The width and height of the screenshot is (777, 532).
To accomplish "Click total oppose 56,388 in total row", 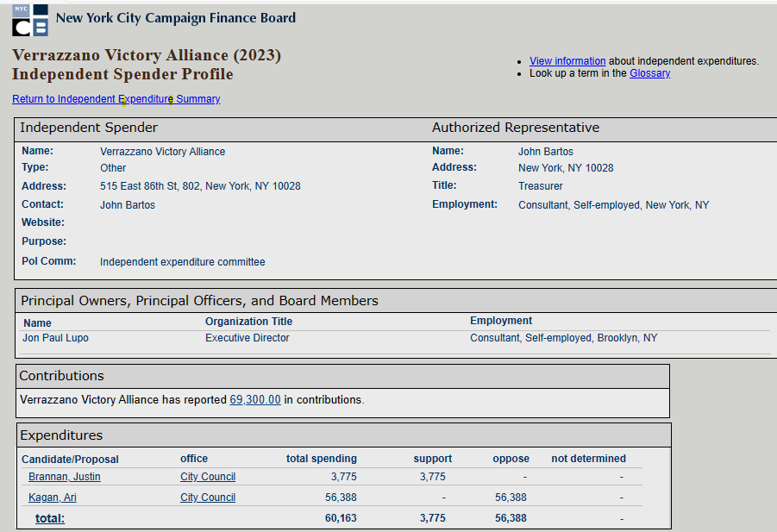I will coord(511,518).
